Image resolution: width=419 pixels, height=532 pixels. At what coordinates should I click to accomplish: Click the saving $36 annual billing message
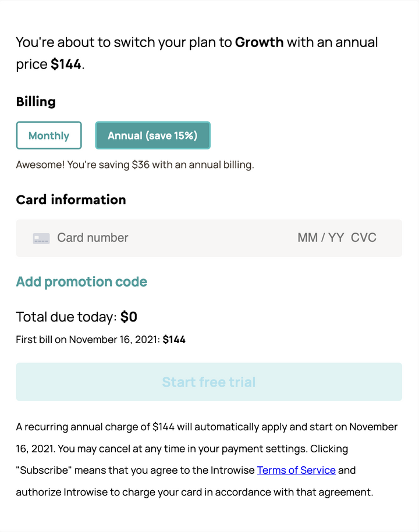[x=135, y=165]
